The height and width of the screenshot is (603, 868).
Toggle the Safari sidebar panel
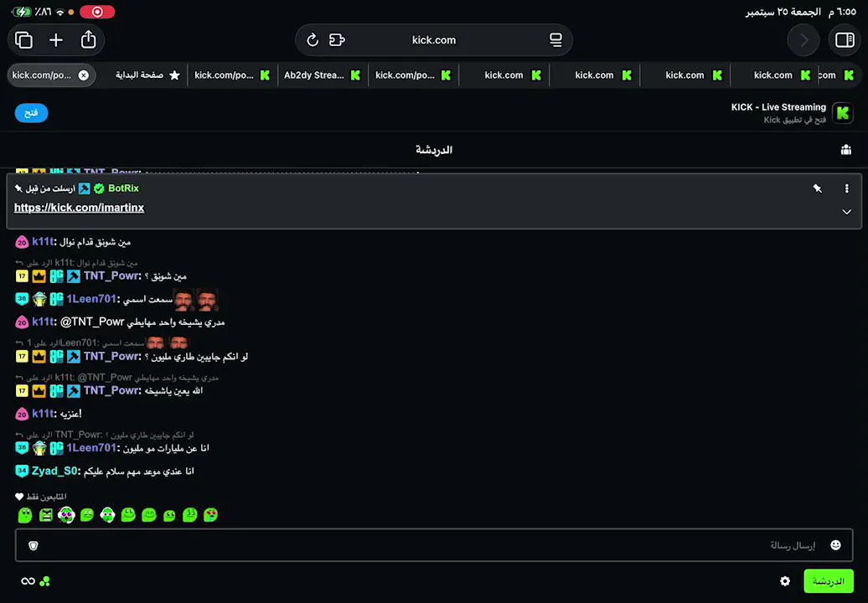(x=845, y=40)
